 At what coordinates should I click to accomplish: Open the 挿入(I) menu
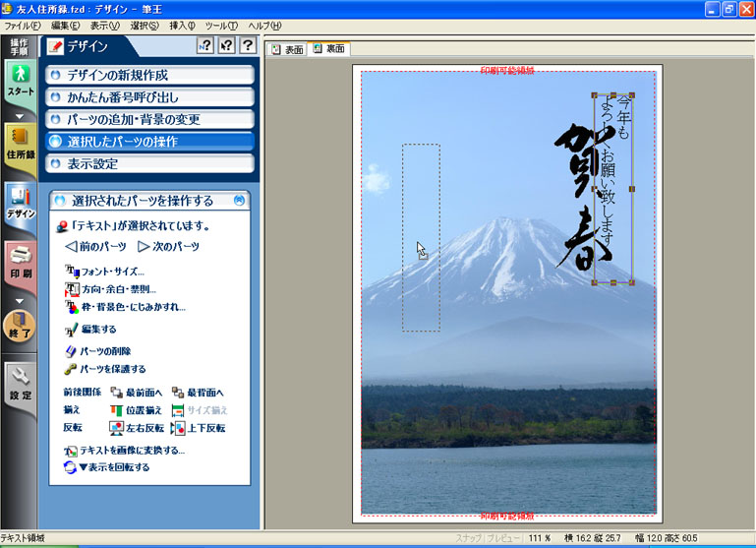click(x=182, y=25)
